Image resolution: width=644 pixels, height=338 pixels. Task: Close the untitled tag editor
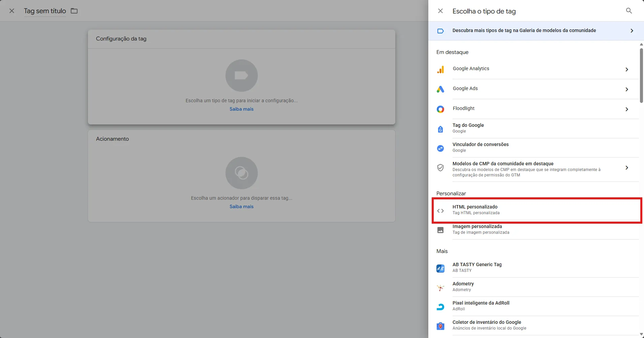click(x=12, y=11)
